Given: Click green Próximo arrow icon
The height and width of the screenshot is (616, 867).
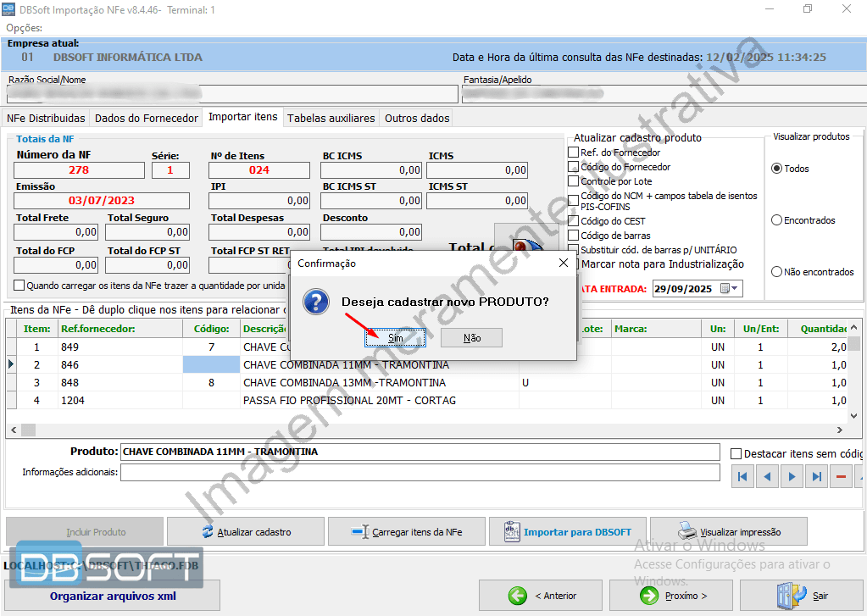Looking at the screenshot, I should (x=648, y=596).
